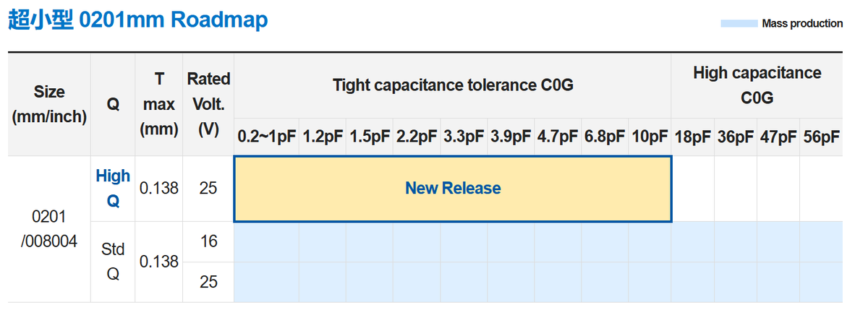Viewport: 868px width, 318px height.
Task: Click the 16 rated voltage cell
Action: 208,241
